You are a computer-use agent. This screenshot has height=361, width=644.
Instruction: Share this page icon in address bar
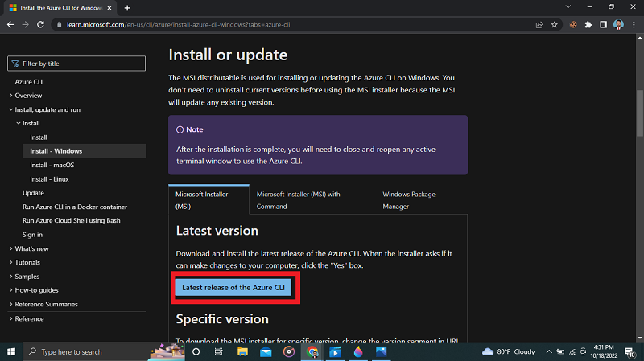[539, 25]
